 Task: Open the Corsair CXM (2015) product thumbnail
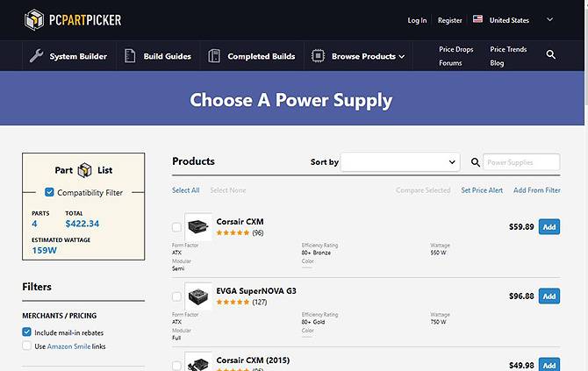[x=198, y=361]
